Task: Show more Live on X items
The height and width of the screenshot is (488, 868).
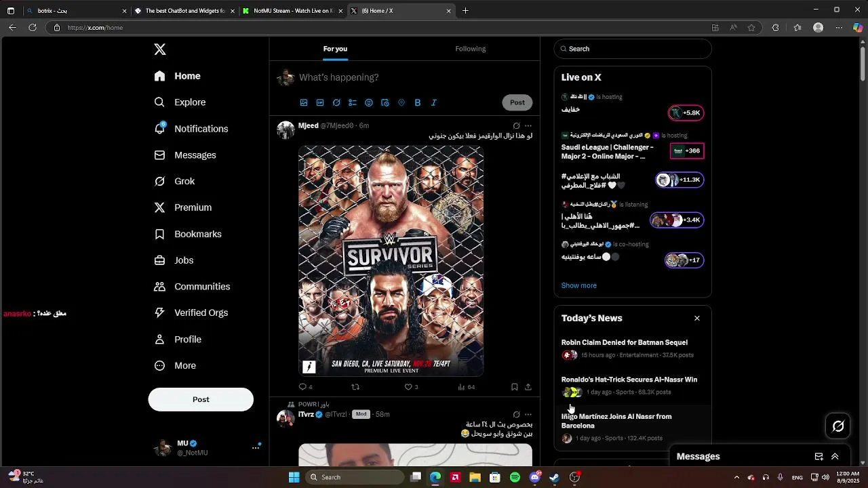Action: [579, 285]
